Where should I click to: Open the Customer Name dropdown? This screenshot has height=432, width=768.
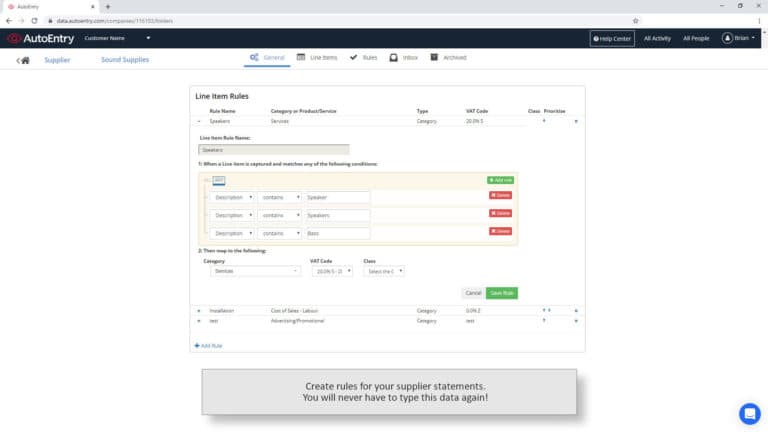[148, 39]
